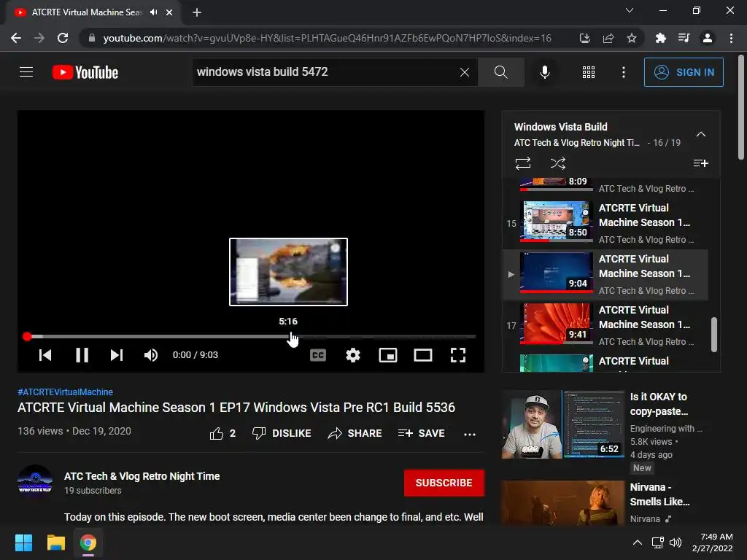Collapse the Windows Vista Build playlist panel

(x=701, y=134)
